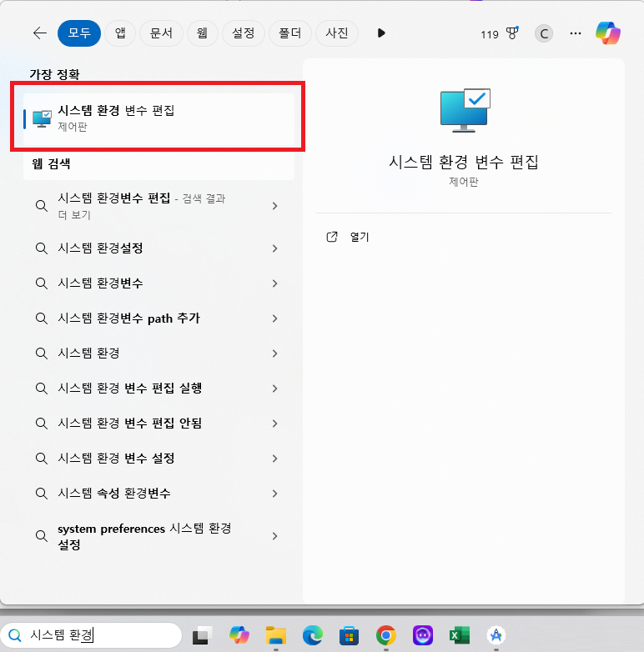Click the magnifier icon beside 시스템 속성 환경변수
Image resolution: width=644 pixels, height=652 pixels.
coord(41,494)
